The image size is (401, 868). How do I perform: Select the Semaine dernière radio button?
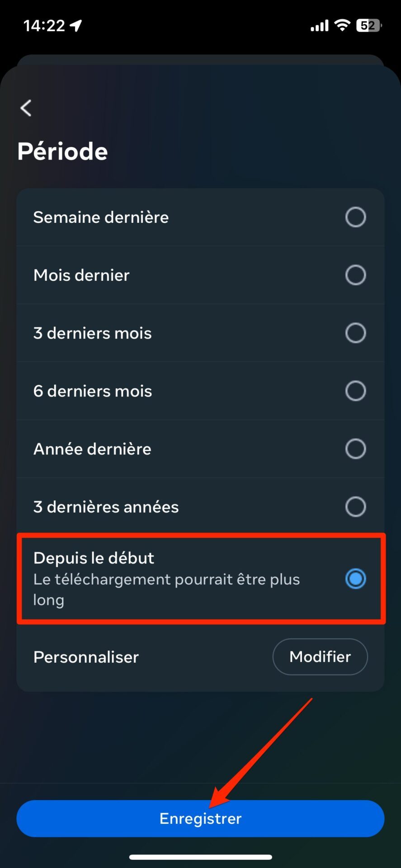355,217
